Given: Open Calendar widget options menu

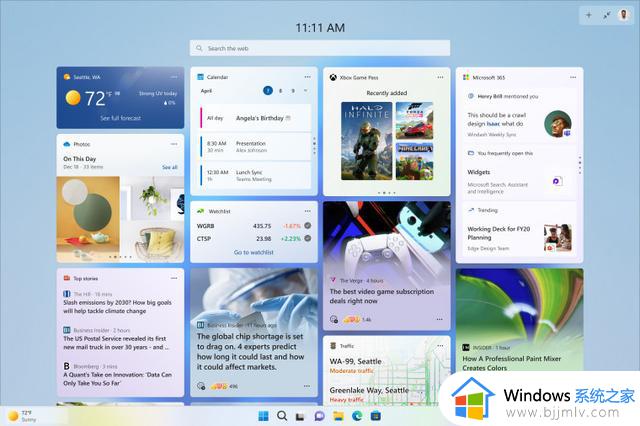Looking at the screenshot, I should click(307, 77).
